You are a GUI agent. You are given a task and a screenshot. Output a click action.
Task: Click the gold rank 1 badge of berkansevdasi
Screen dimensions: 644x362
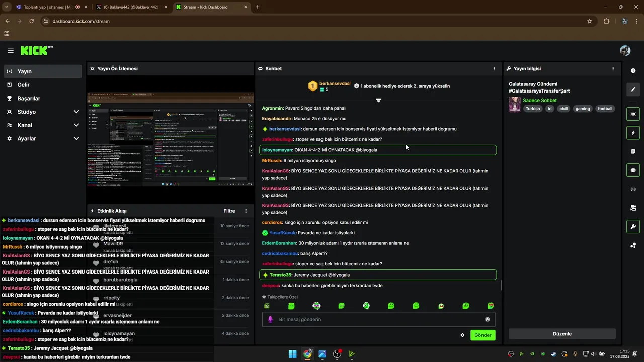pos(313,86)
